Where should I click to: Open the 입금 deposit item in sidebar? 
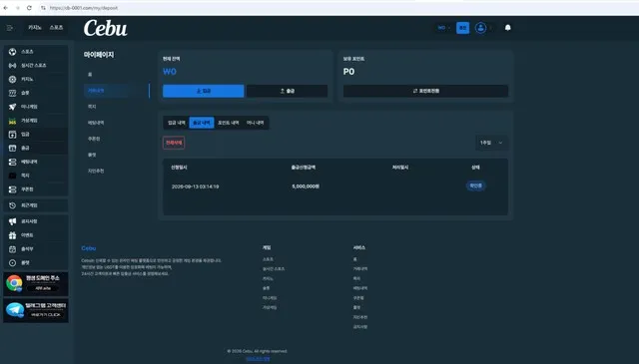point(36,135)
